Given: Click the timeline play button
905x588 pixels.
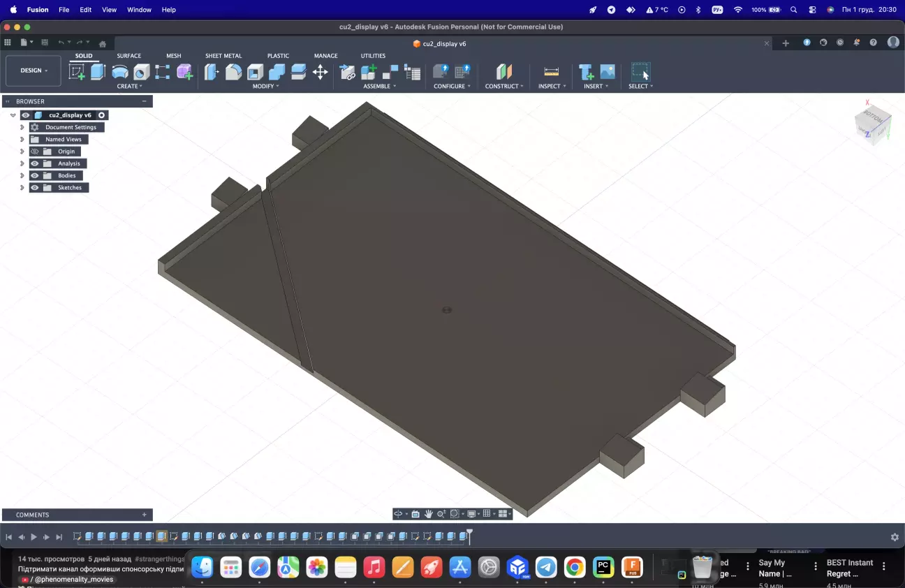Looking at the screenshot, I should 34,537.
